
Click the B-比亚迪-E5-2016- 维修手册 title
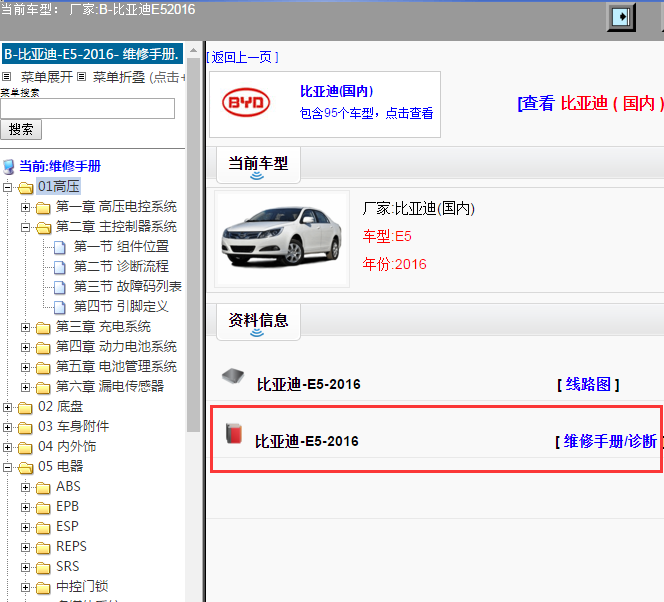[92, 54]
